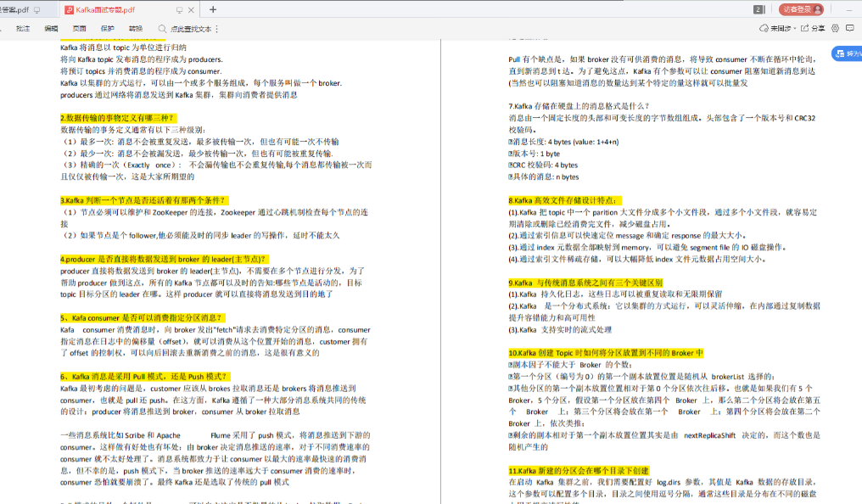This screenshot has height=504, width=862.
Task: Click heading 6、Kafka 消息是采用 Pull 模式
Action: click(x=145, y=377)
